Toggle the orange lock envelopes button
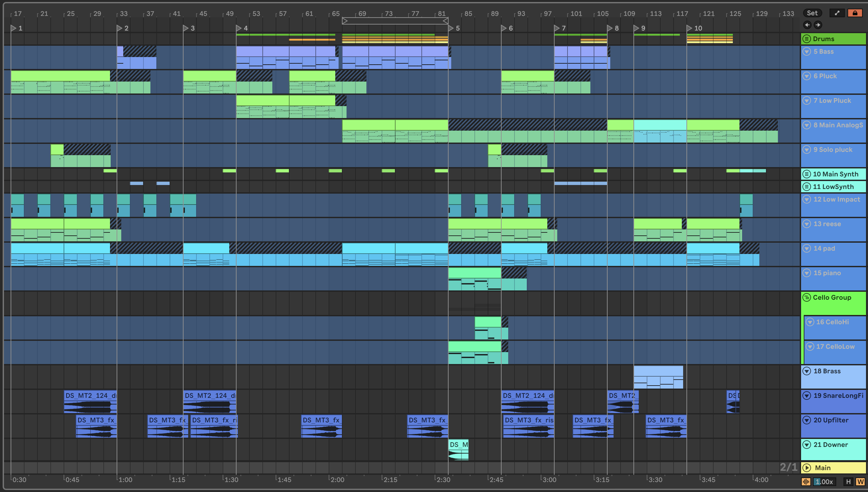Viewport: 868px width, 492px height. tap(854, 13)
